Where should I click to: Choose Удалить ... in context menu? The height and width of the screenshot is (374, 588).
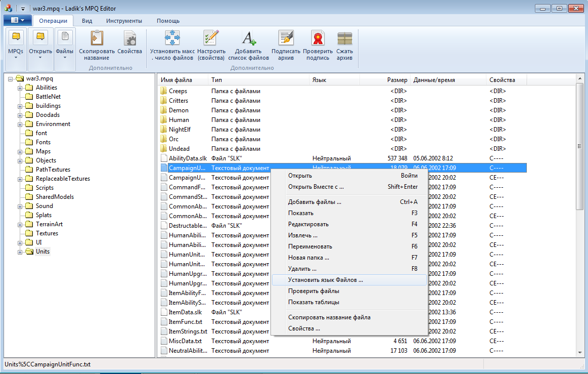click(349, 269)
